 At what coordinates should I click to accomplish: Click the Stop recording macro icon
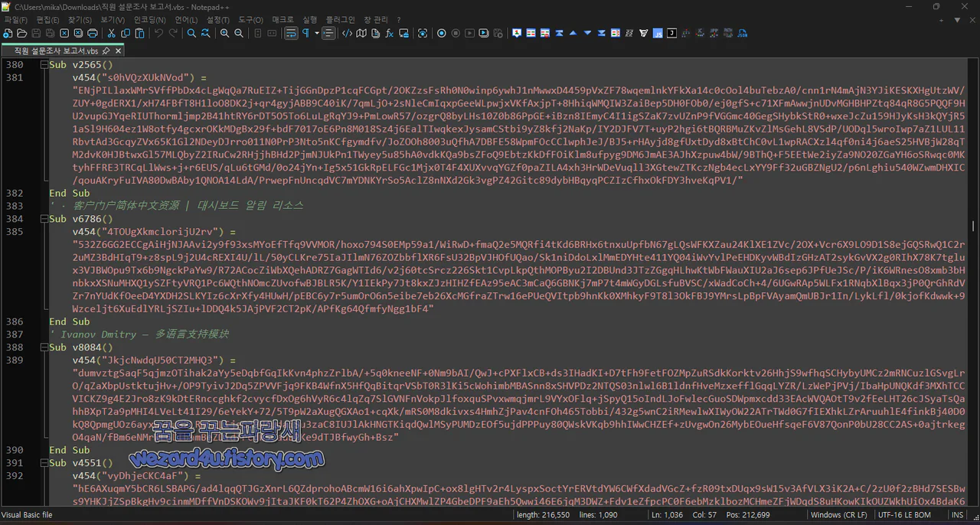(456, 34)
